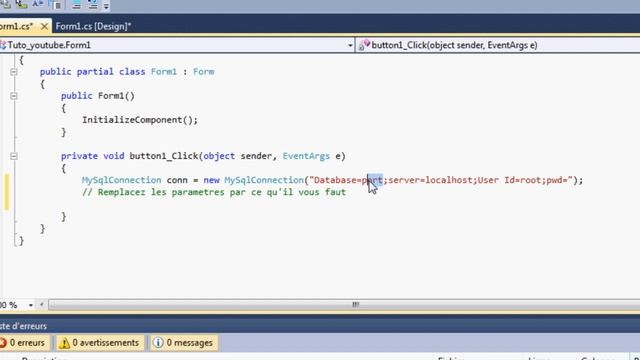The height and width of the screenshot is (360, 640).
Task: Collapse the button1_Click method block
Action: click(13, 156)
